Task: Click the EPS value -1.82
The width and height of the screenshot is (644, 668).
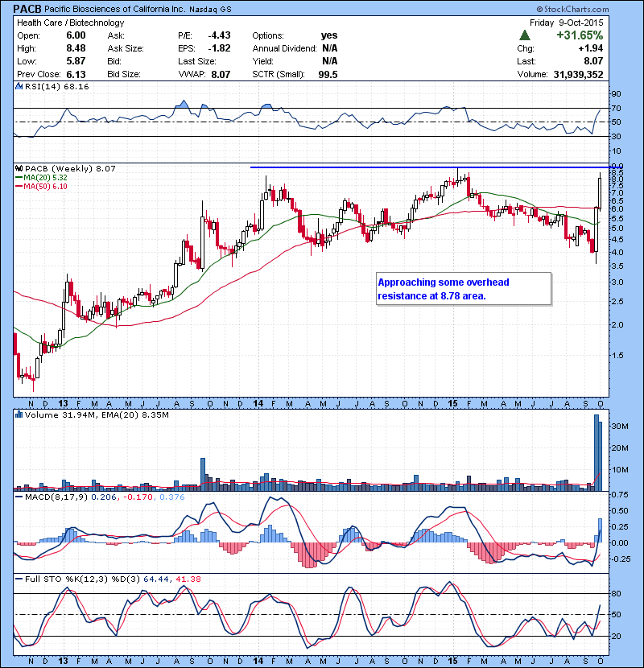Action: (219, 48)
